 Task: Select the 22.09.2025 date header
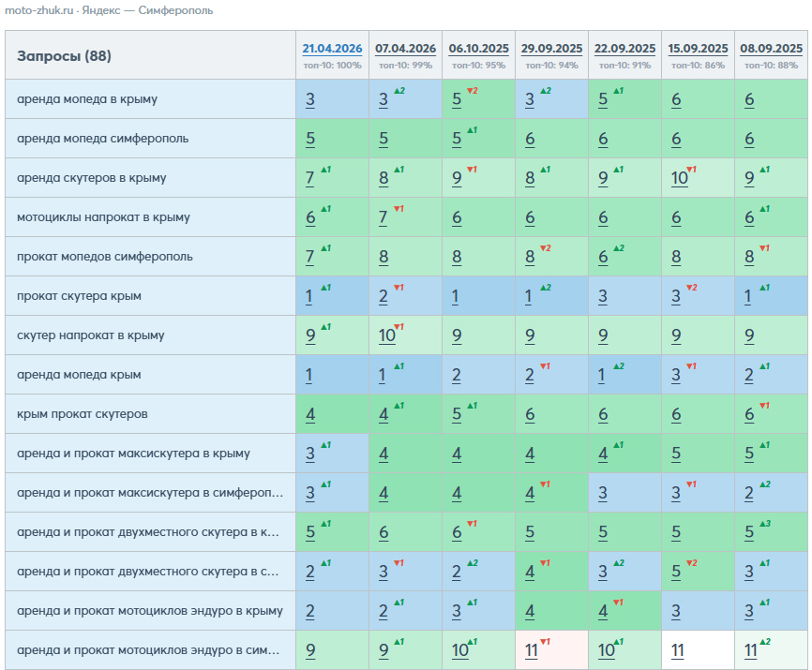tap(625, 49)
